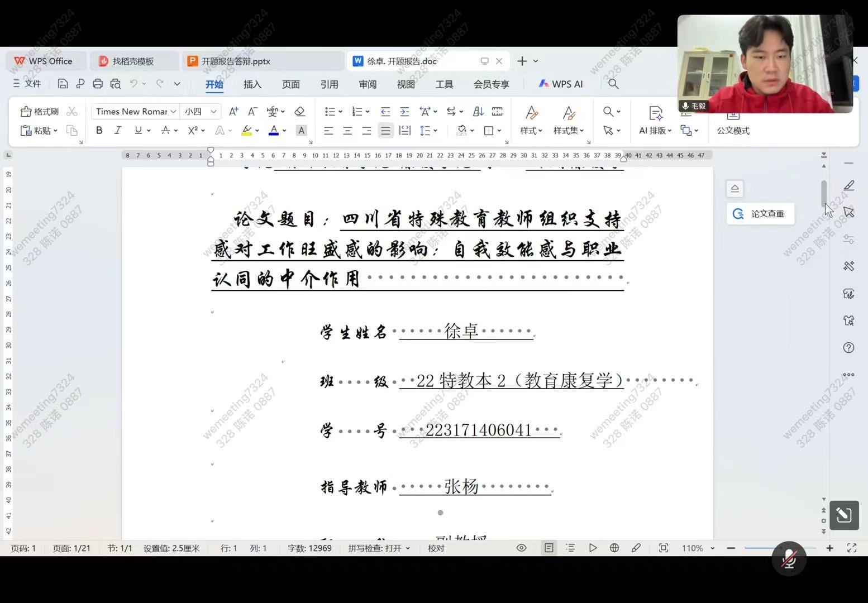Click the AI排版 layout icon
The image size is (868, 603).
(655, 113)
